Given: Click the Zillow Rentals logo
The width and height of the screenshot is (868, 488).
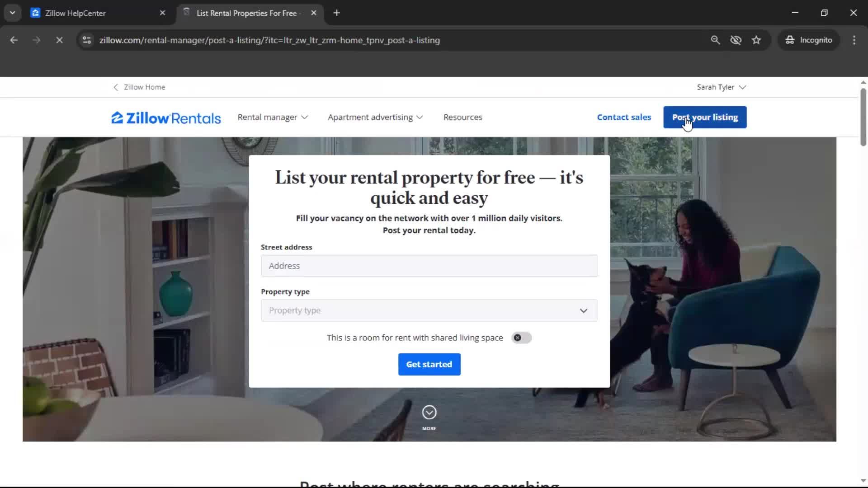Looking at the screenshot, I should coord(165,117).
